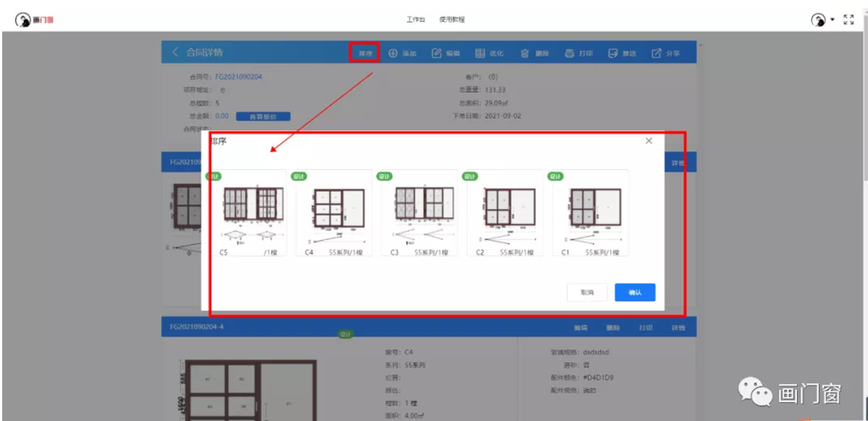The height and width of the screenshot is (421, 868).
Task: Click the 删除 trash icon in header
Action: click(524, 53)
